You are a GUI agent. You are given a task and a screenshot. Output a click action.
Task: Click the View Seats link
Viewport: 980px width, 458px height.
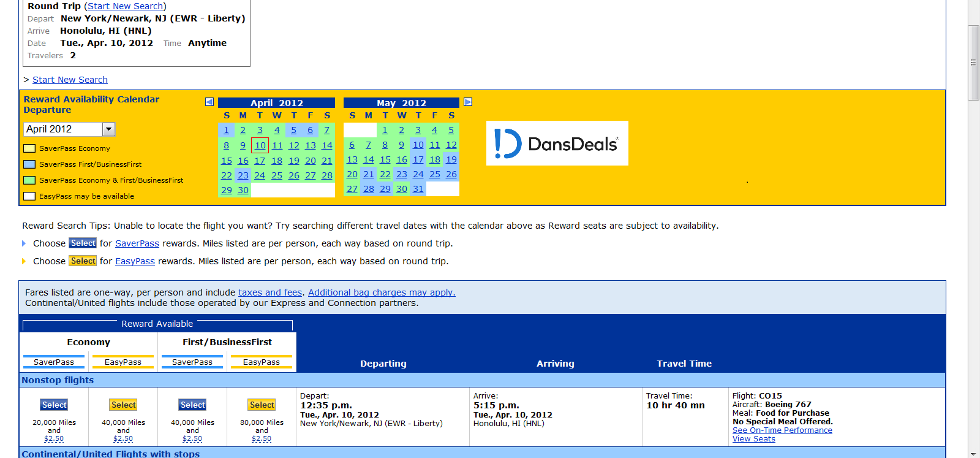753,439
